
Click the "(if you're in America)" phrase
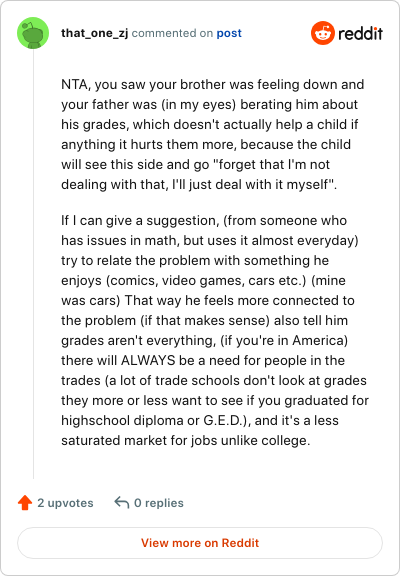284,341
